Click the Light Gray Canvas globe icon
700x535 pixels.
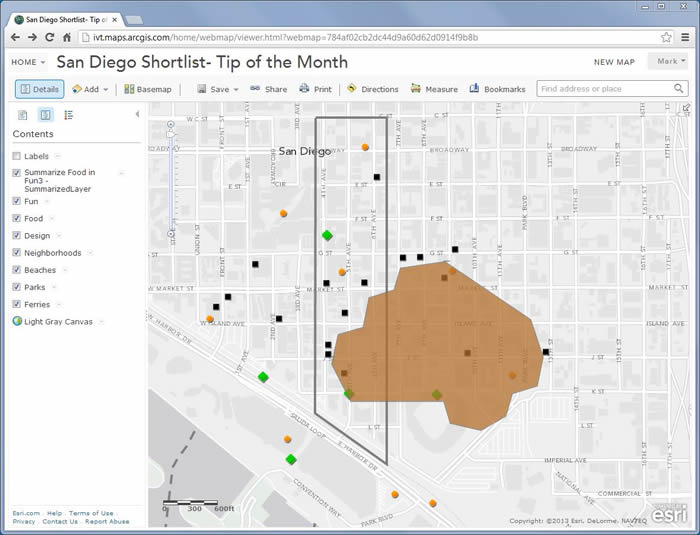coord(17,321)
